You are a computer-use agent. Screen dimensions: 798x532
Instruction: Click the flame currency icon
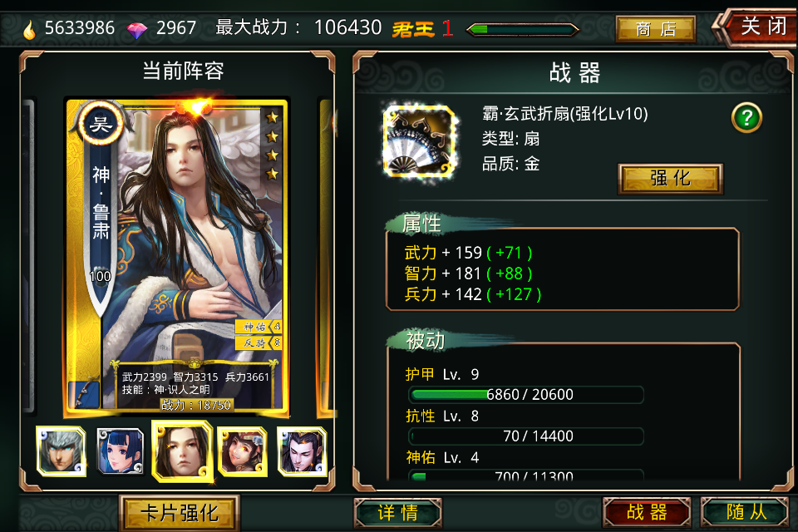point(30,30)
